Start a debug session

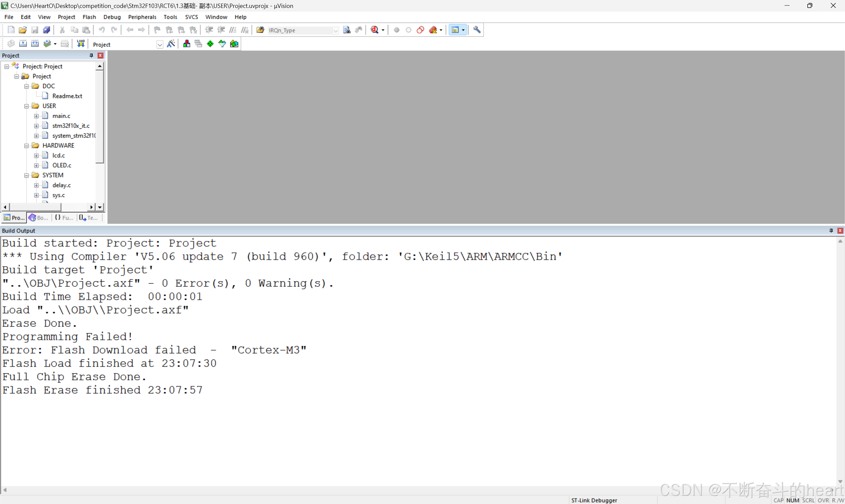375,30
